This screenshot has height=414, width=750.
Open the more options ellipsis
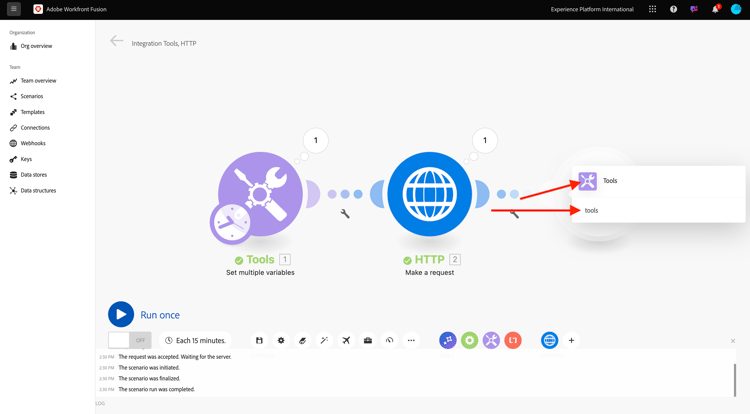point(411,340)
